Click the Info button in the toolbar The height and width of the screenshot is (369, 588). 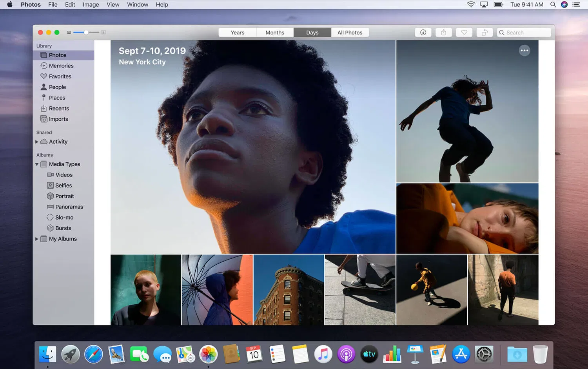423,33
